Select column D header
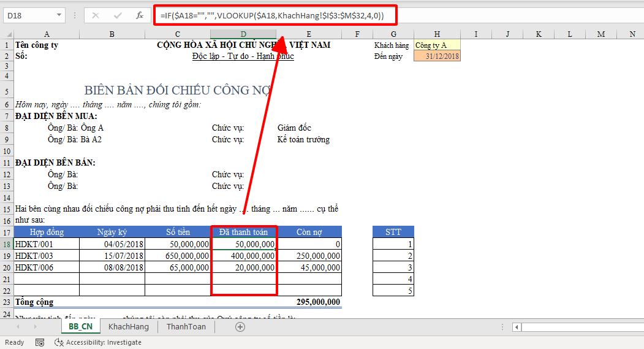The height and width of the screenshot is (349, 644). coord(243,34)
